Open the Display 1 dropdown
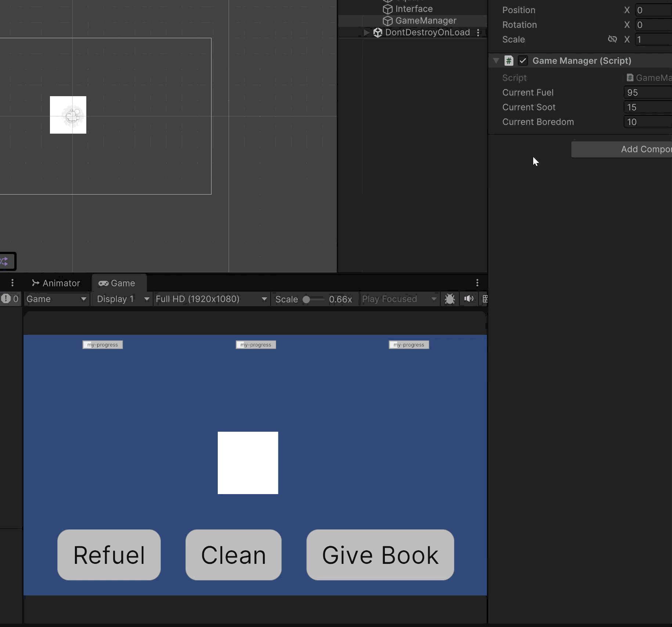 (x=123, y=299)
